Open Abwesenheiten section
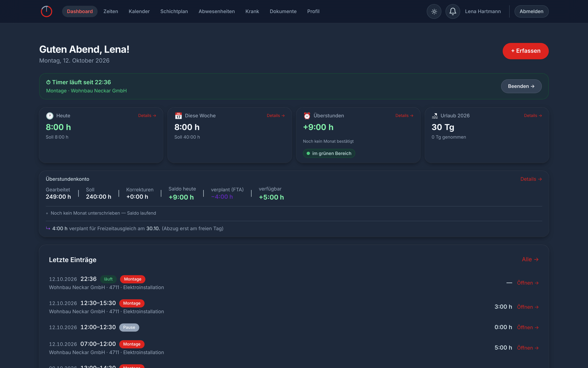Image resolution: width=588 pixels, height=368 pixels. pyautogui.click(x=216, y=11)
